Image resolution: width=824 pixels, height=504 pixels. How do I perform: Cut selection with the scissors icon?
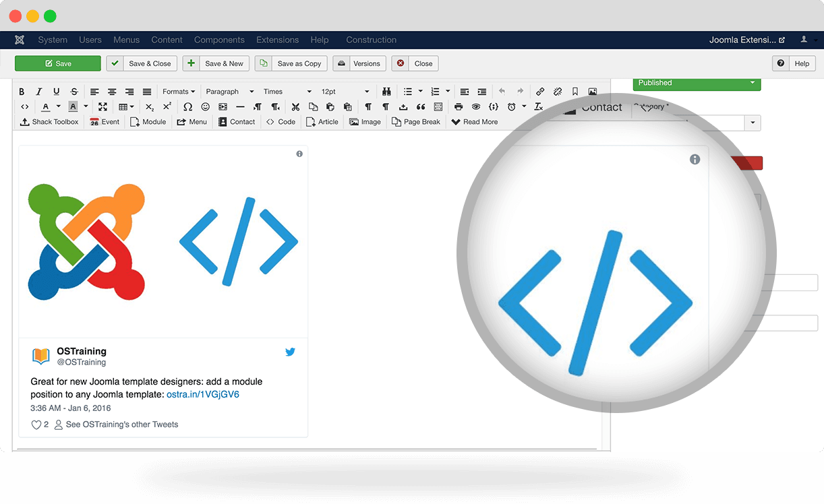(295, 106)
